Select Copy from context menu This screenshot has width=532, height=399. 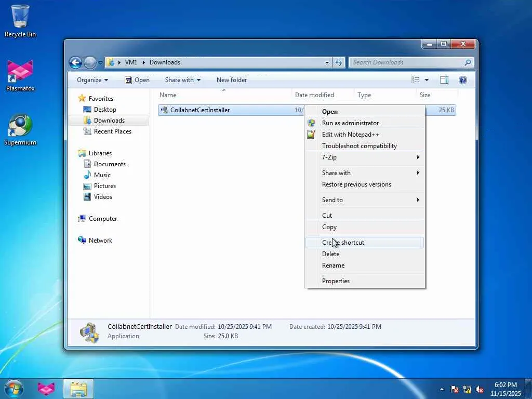click(365, 227)
